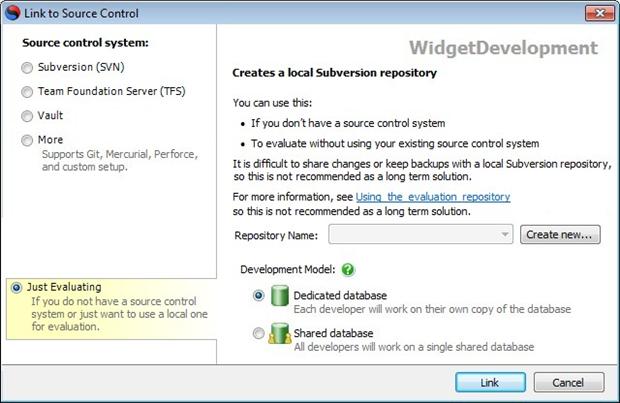Click the Create new... button
This screenshot has height=403, width=620.
tap(560, 235)
